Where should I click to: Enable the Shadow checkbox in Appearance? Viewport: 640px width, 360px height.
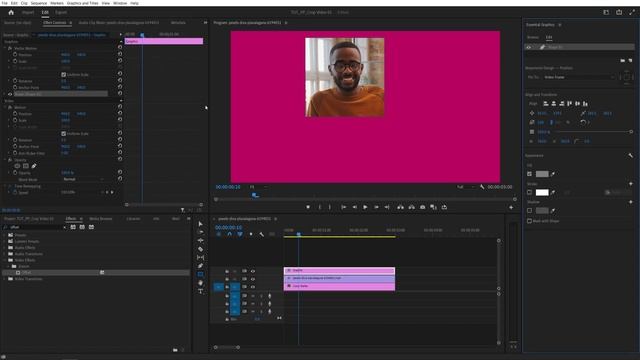(529, 211)
